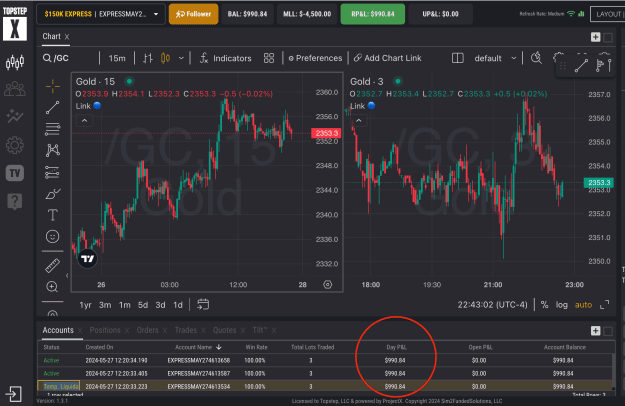This screenshot has width=625, height=406.
Task: Open the people community icon in sidebar
Action: (15, 88)
